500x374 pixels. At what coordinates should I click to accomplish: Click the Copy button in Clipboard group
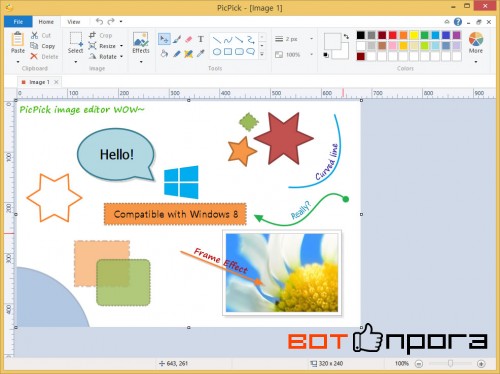[x=43, y=46]
